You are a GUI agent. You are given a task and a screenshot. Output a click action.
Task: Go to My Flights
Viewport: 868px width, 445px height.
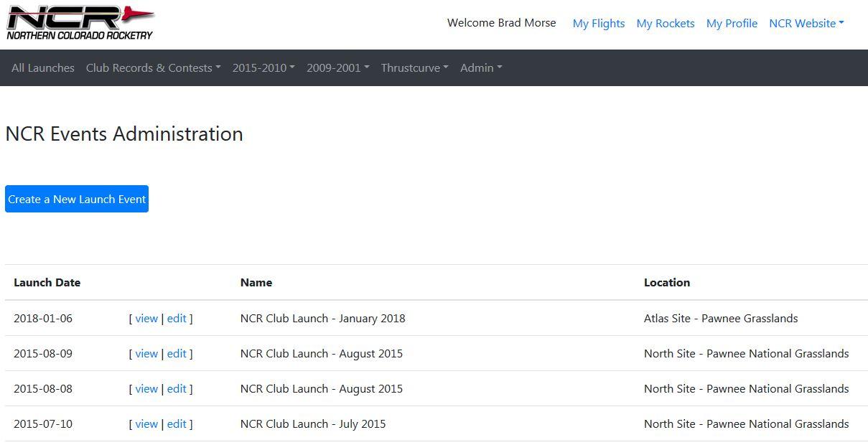[x=598, y=23]
